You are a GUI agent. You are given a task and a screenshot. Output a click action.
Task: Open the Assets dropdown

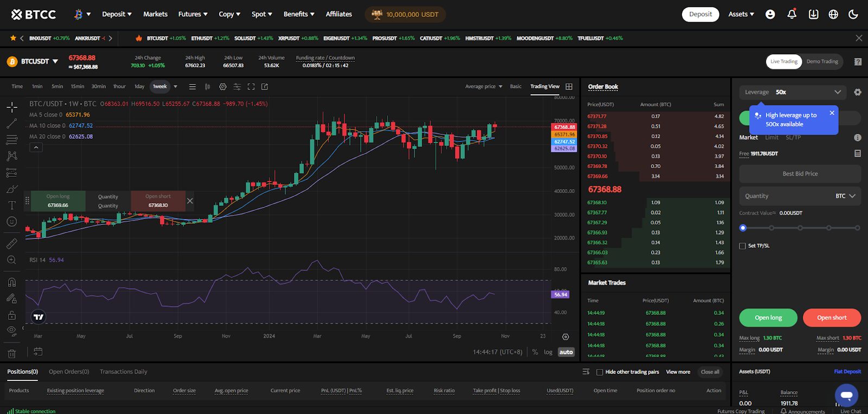741,14
